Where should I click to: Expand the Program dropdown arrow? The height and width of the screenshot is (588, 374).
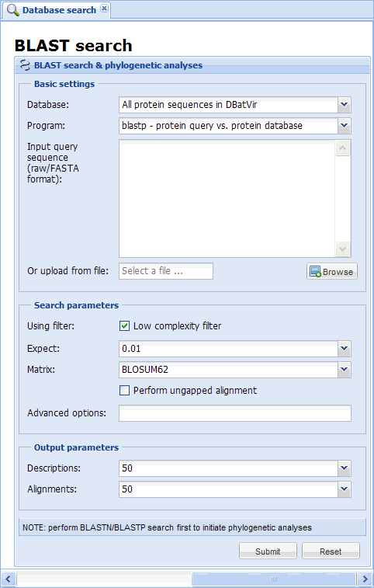pos(345,126)
